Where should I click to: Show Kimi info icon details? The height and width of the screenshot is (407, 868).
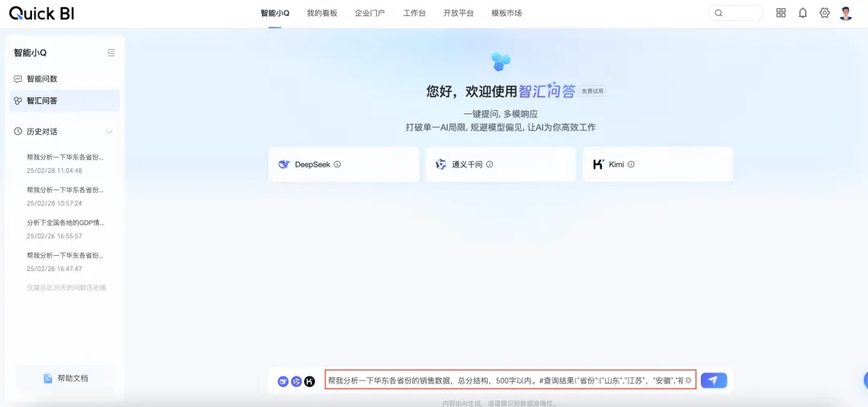click(x=631, y=164)
